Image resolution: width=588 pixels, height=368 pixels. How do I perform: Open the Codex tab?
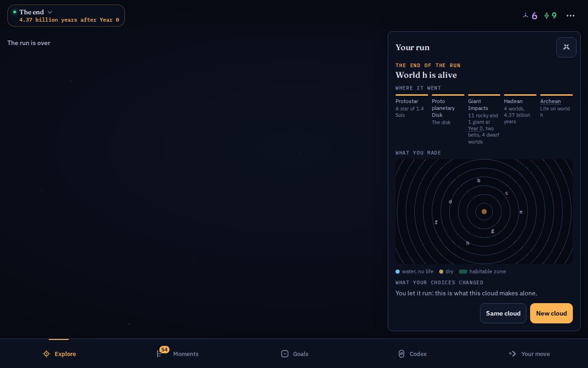coord(412,354)
